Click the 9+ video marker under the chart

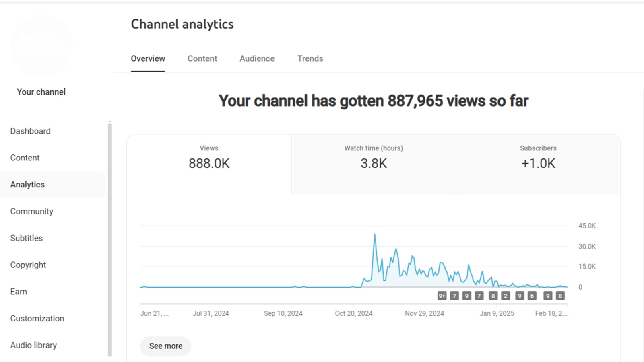point(442,296)
